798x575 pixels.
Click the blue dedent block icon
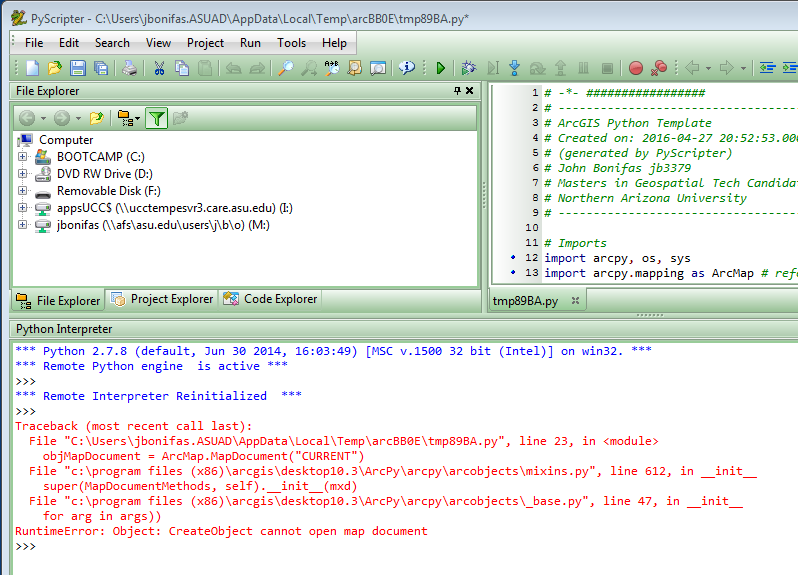[x=767, y=68]
